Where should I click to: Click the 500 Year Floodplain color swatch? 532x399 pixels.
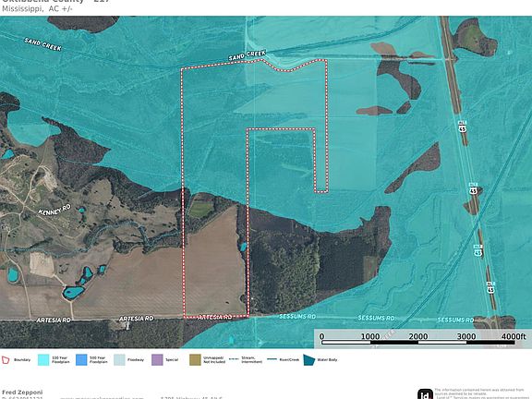81,360
